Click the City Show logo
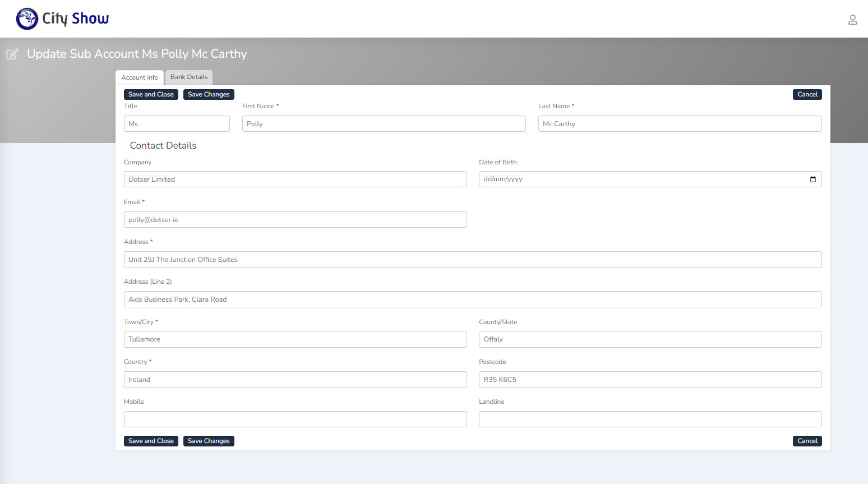Screen dimensions: 868x484 point(62,19)
